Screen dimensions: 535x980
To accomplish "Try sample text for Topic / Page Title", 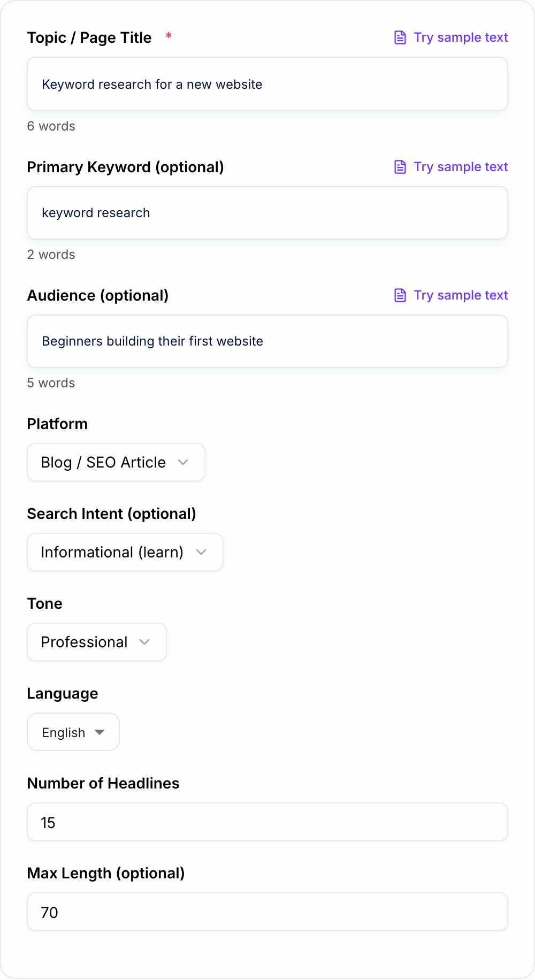I will point(451,37).
